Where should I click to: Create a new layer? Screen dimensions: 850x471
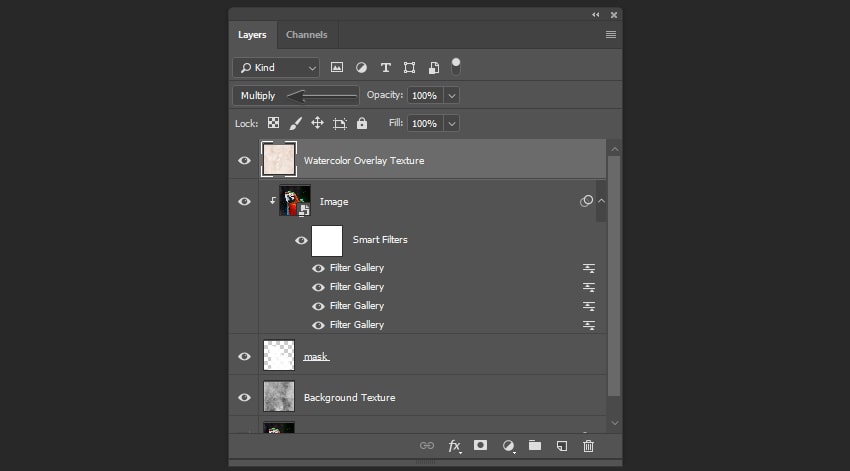562,446
